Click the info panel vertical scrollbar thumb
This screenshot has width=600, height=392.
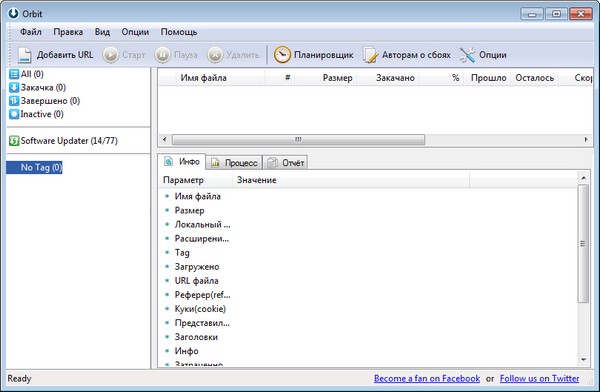(x=583, y=243)
